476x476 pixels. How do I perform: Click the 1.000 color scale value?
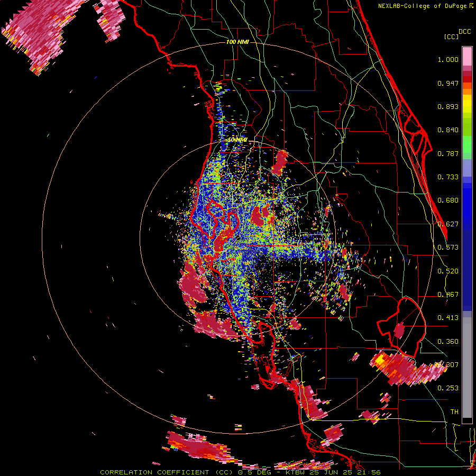(x=448, y=60)
